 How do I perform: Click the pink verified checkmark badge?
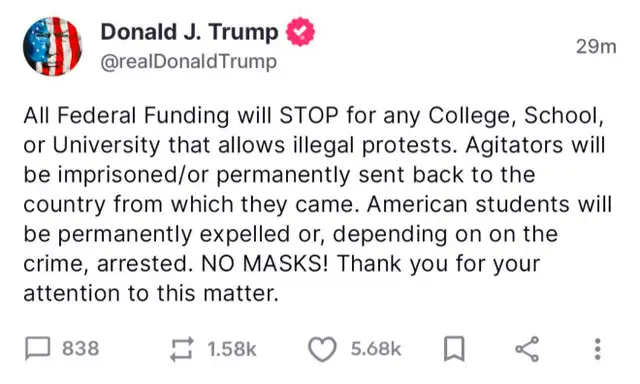coord(300,31)
